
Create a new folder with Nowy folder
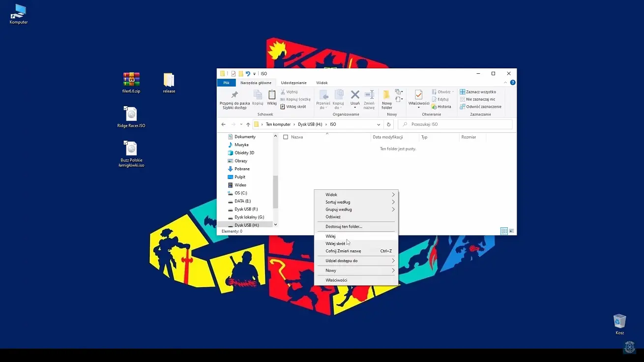pyautogui.click(x=387, y=99)
